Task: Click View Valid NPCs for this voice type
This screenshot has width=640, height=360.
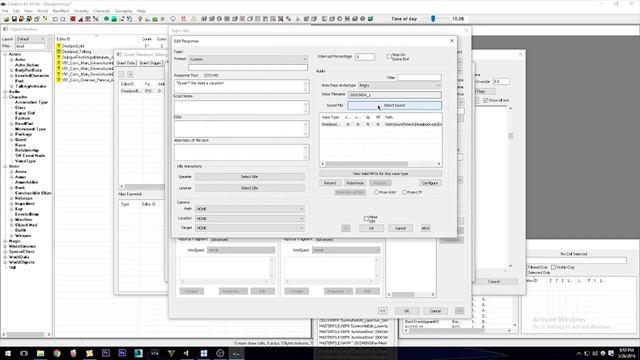Action: pos(380,173)
